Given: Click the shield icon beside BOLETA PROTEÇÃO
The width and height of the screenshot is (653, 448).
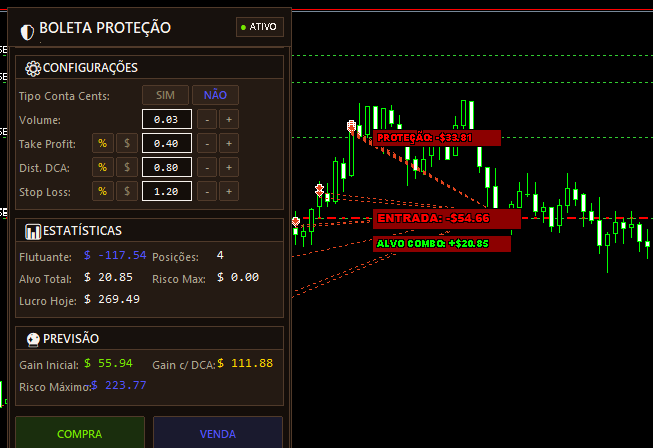Looking at the screenshot, I should coord(27,32).
